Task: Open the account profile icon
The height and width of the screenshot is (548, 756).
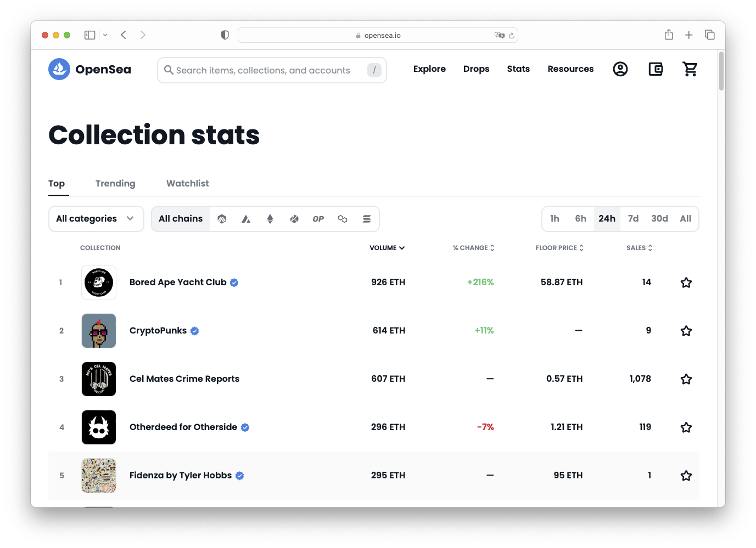Action: (x=620, y=69)
